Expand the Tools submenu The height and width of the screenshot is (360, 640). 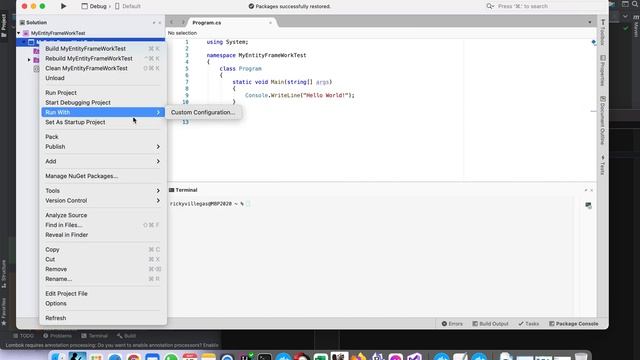(x=102, y=191)
